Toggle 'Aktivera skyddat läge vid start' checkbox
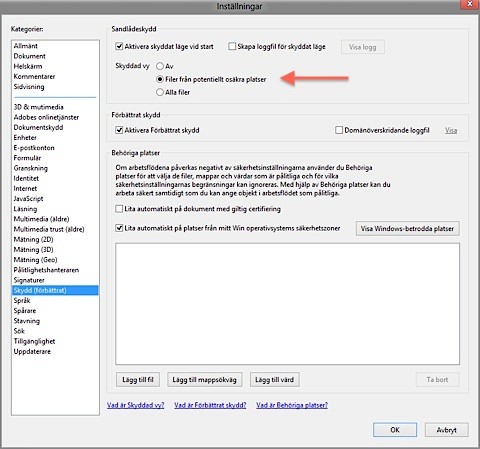 (119, 46)
